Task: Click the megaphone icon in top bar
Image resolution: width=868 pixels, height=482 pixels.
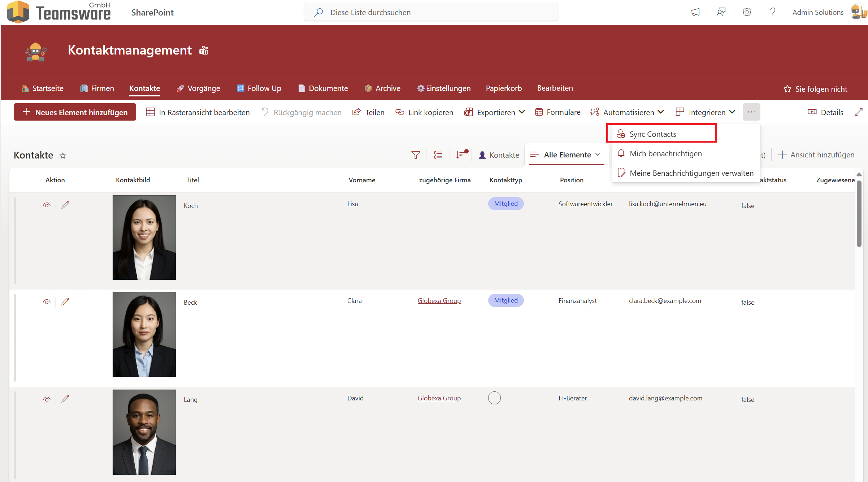Action: coord(695,12)
